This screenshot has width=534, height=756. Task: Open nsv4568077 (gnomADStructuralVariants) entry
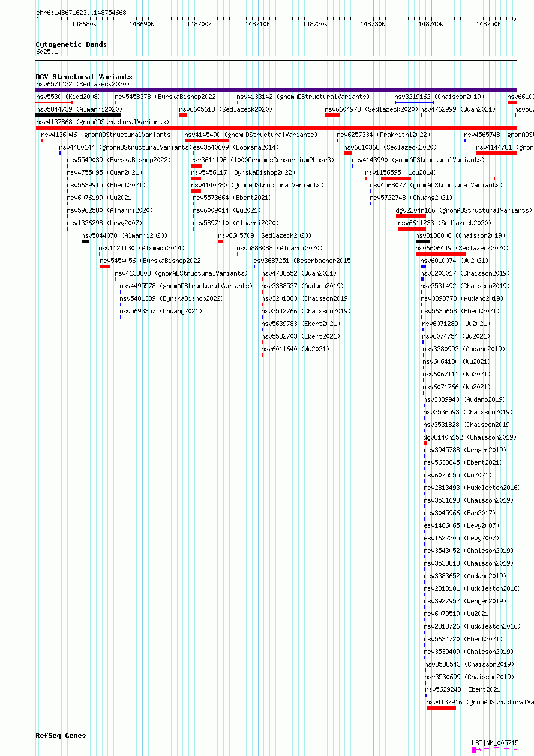click(436, 185)
